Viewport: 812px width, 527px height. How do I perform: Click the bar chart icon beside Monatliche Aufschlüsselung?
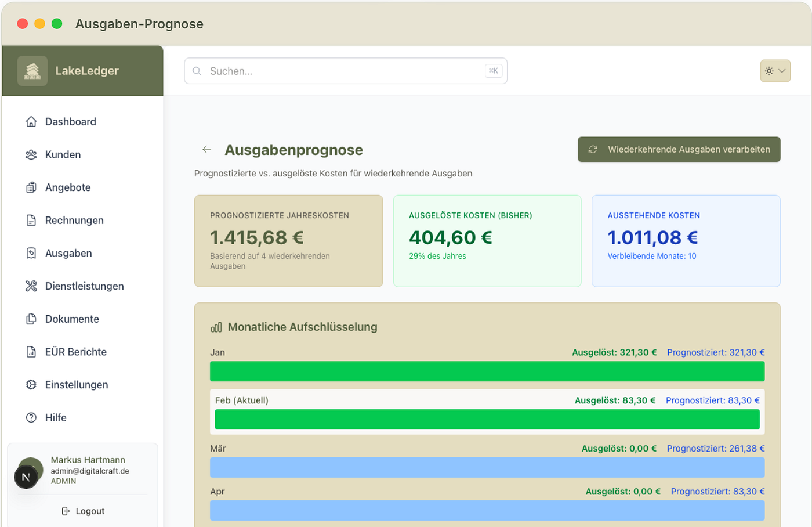216,327
